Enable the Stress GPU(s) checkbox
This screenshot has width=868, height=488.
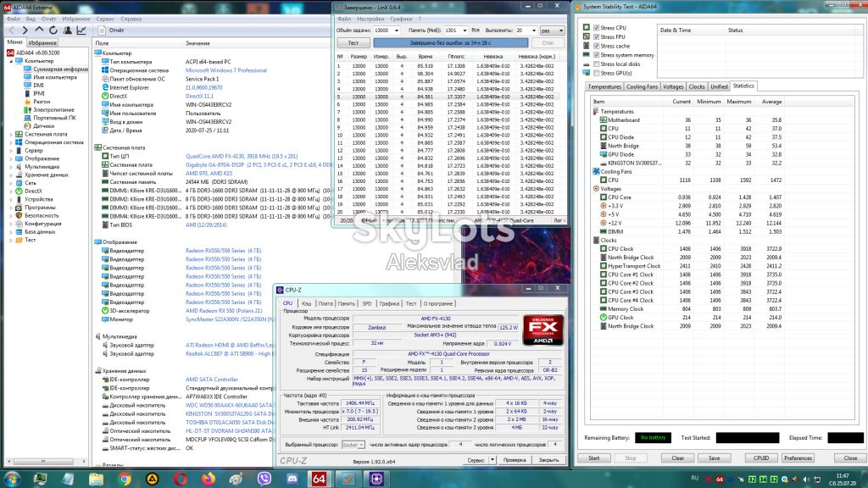coord(596,73)
